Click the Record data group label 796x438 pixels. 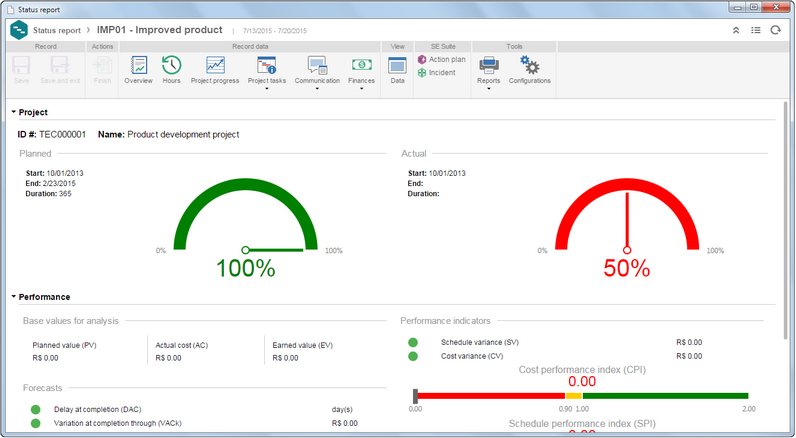click(x=250, y=46)
